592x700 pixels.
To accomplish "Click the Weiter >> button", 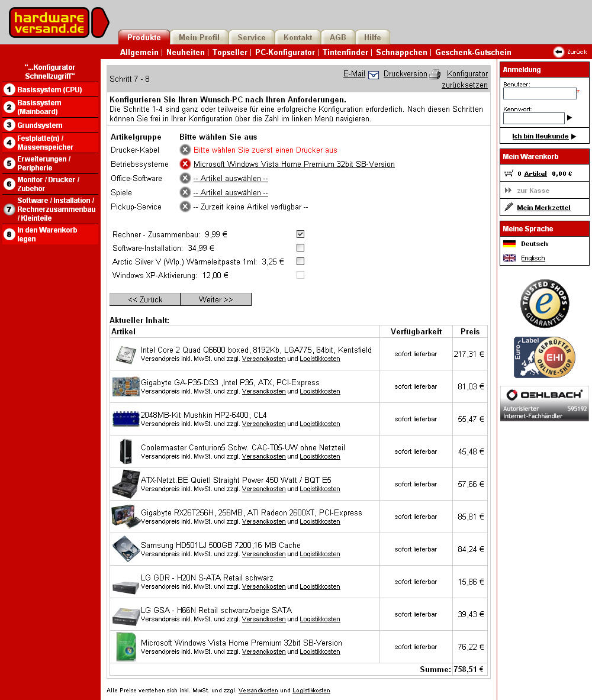I will coord(216,299).
